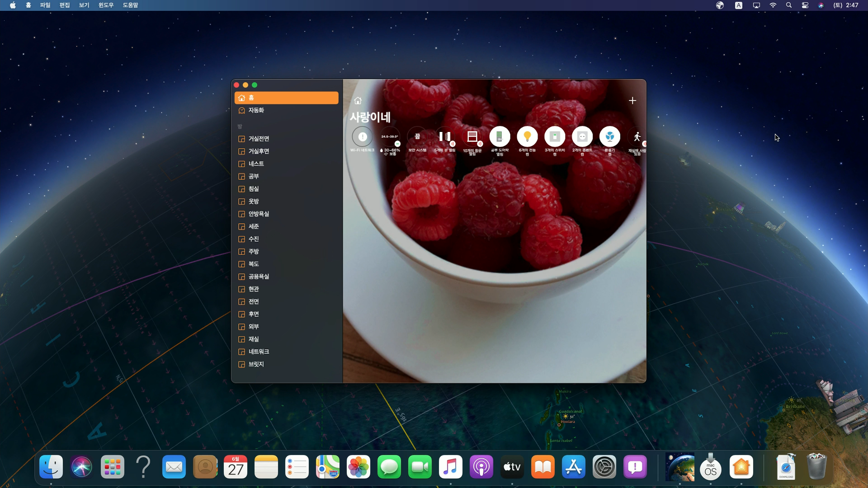Select the 홈 sidebar item

[286, 98]
